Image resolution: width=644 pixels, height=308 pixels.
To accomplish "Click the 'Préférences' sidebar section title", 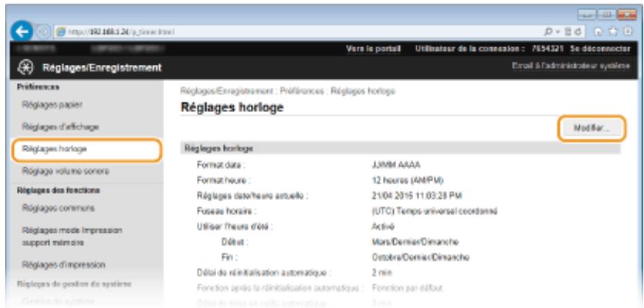I will pos(38,87).
